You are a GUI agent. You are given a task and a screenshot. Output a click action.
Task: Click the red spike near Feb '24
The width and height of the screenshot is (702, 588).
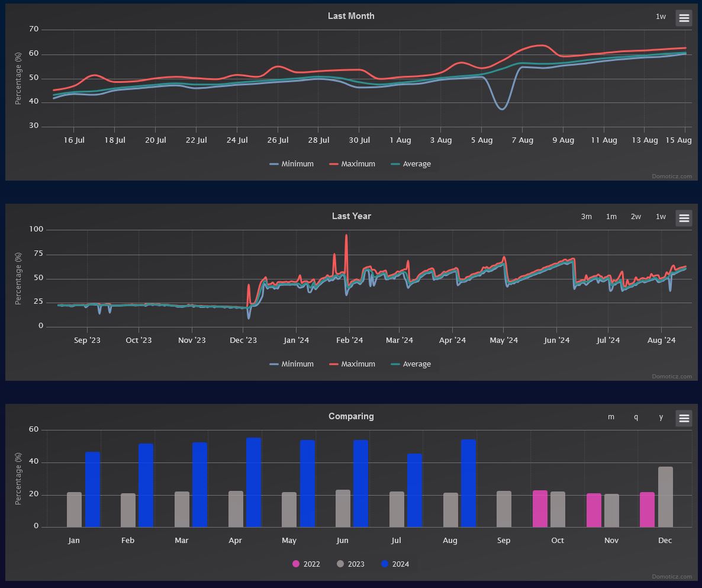tap(346, 236)
